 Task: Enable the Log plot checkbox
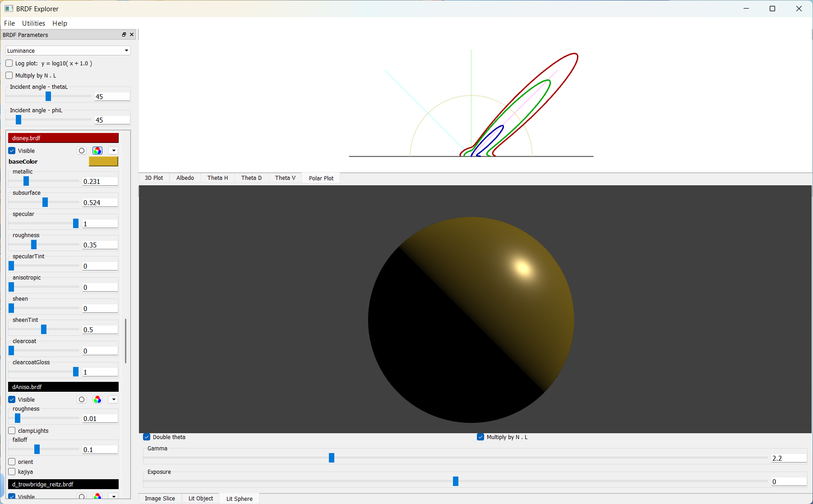click(x=9, y=63)
